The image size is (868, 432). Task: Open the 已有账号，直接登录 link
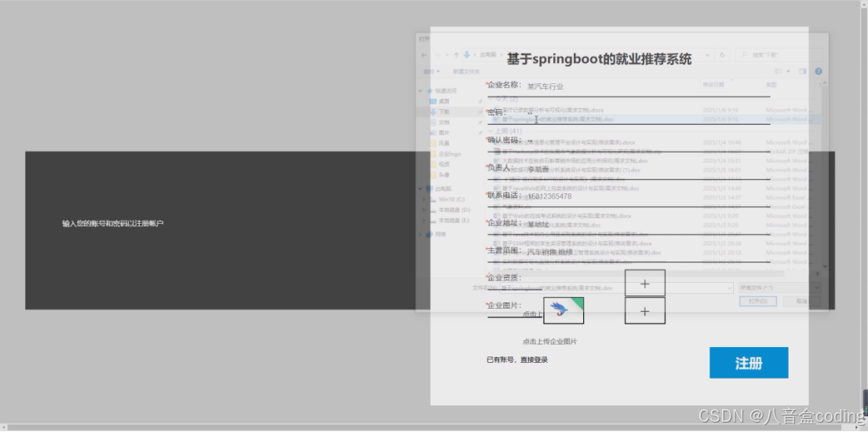(x=517, y=360)
